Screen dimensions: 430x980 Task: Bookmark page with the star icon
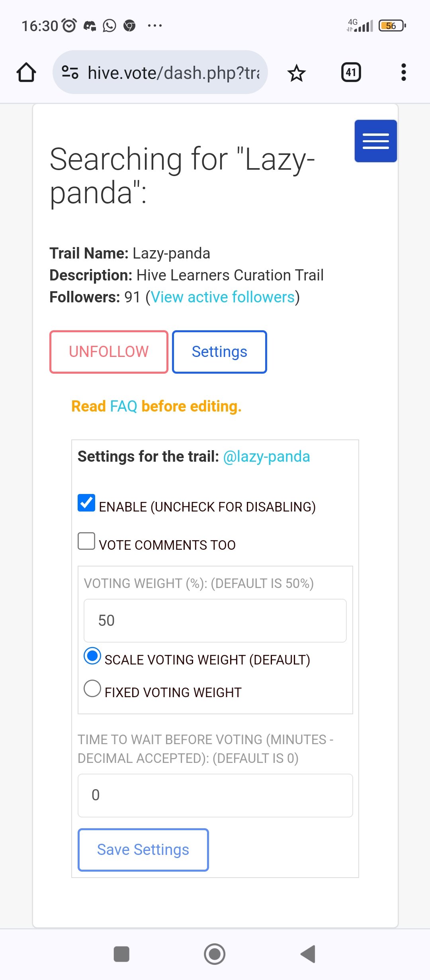(x=297, y=73)
